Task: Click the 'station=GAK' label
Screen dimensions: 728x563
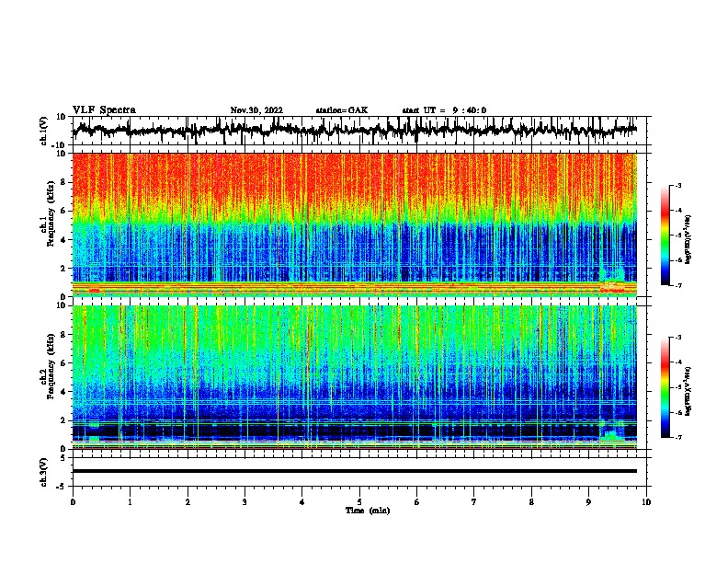Action: pyautogui.click(x=342, y=110)
